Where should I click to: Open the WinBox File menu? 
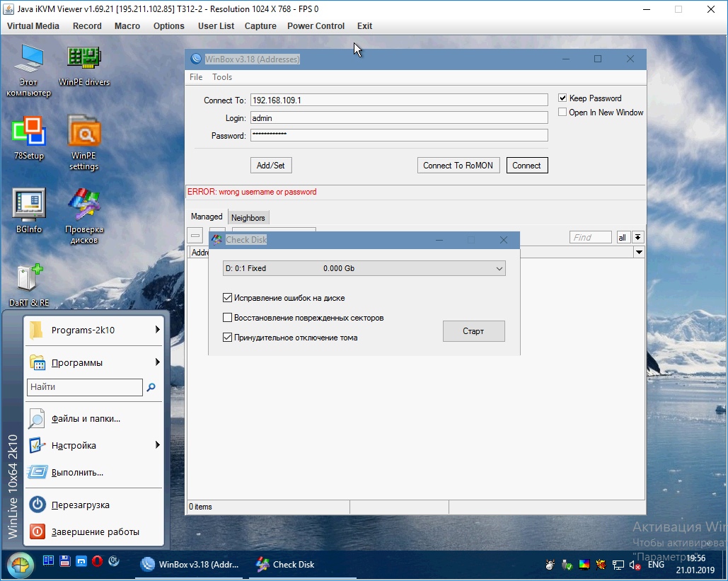(196, 77)
